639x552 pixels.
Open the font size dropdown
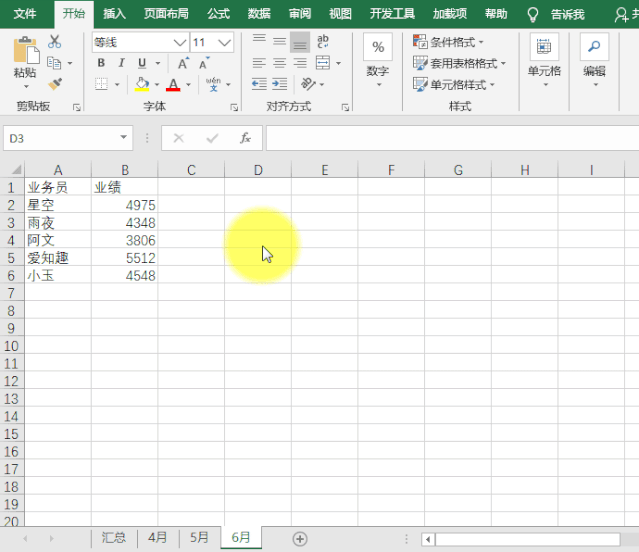point(224,42)
